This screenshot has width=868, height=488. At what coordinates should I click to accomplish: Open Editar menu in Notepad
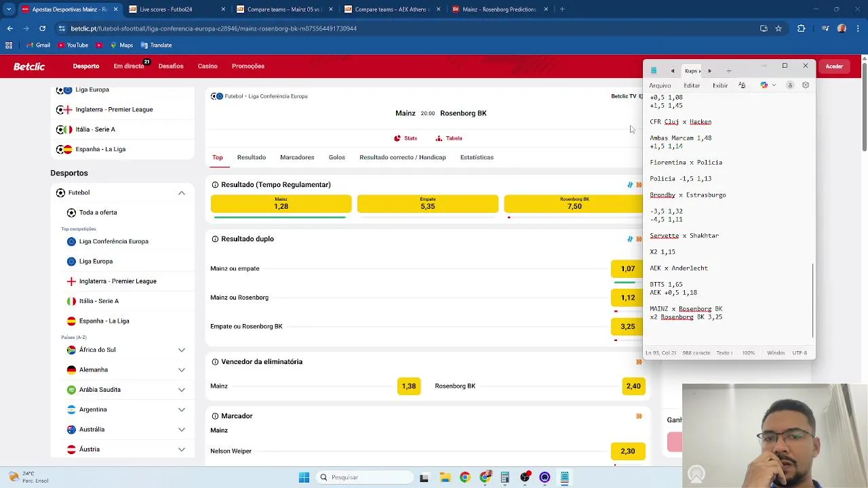(x=692, y=85)
